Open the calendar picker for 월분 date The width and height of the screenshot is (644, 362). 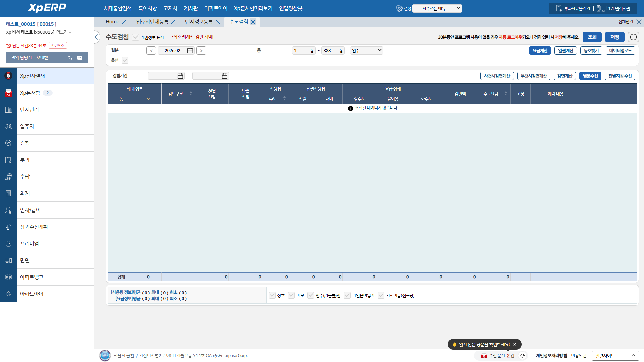pyautogui.click(x=190, y=51)
